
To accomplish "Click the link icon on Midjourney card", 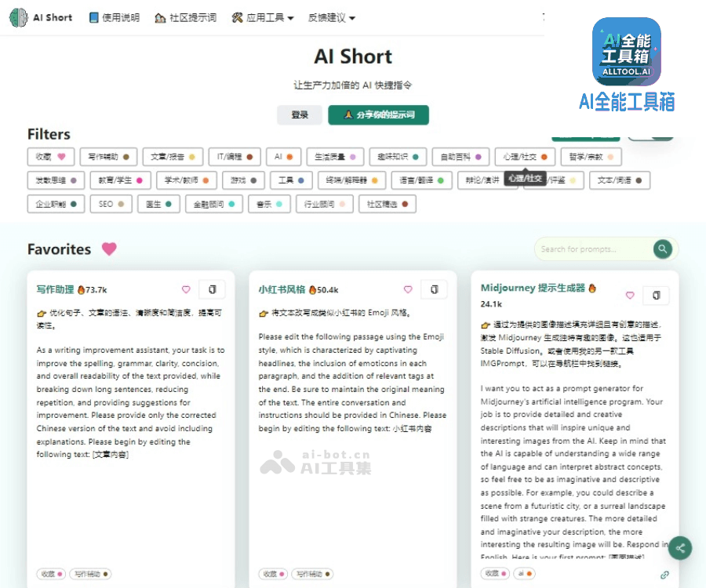I will (x=664, y=575).
